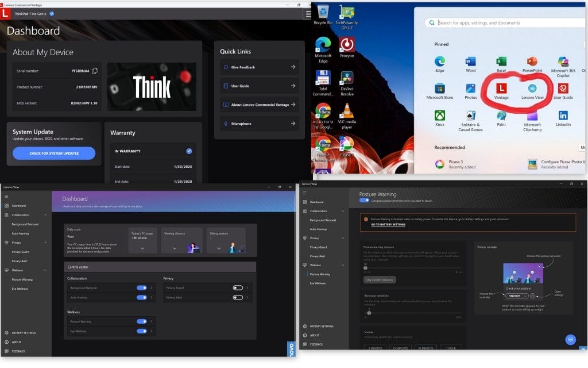This screenshot has height=368, width=588.
Task: Open recommended item Picasa 3
Action: 455,164
